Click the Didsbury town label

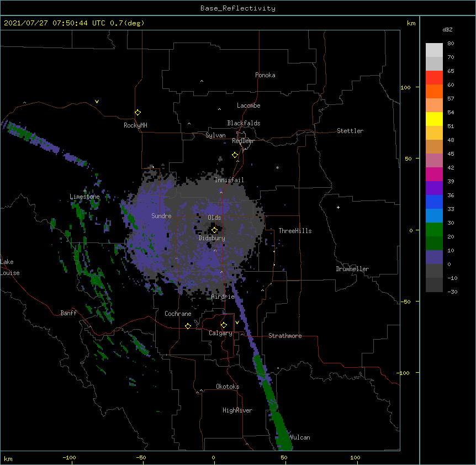[x=211, y=238]
